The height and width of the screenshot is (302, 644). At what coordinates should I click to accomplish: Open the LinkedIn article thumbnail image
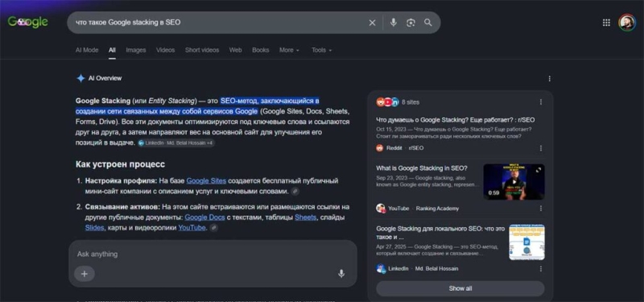(x=527, y=242)
